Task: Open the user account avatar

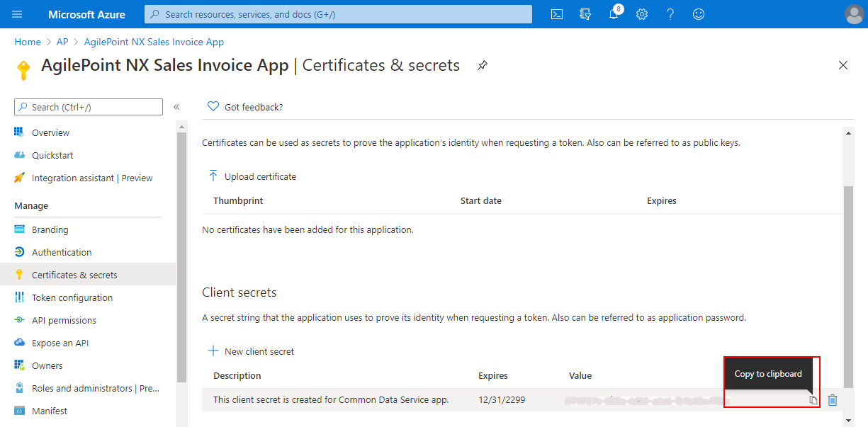Action: pos(854,14)
